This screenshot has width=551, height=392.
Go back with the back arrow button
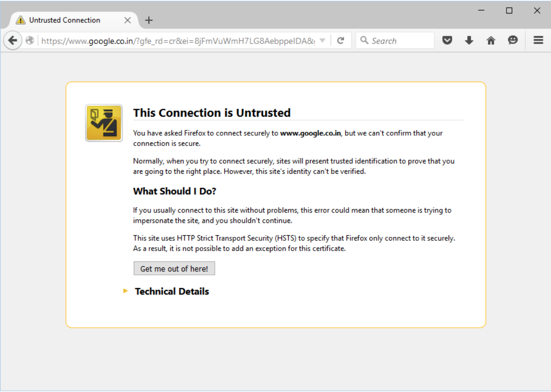point(13,40)
